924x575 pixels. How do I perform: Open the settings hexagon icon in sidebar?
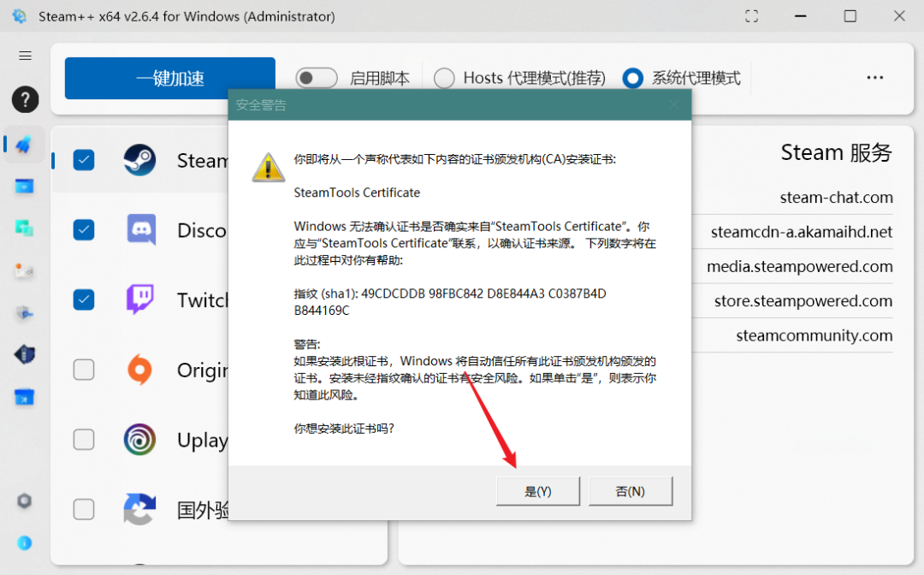tap(24, 501)
